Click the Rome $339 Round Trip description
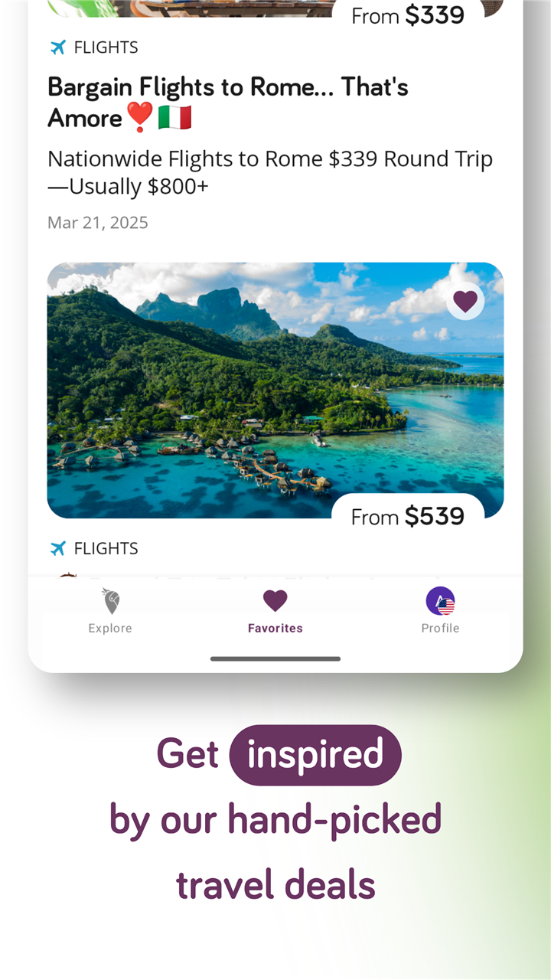Viewport: 551px width, 980px height. (x=270, y=173)
